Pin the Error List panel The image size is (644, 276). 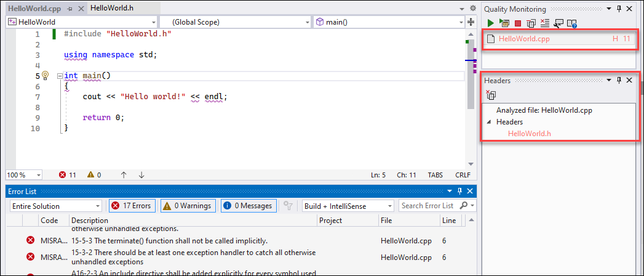460,191
